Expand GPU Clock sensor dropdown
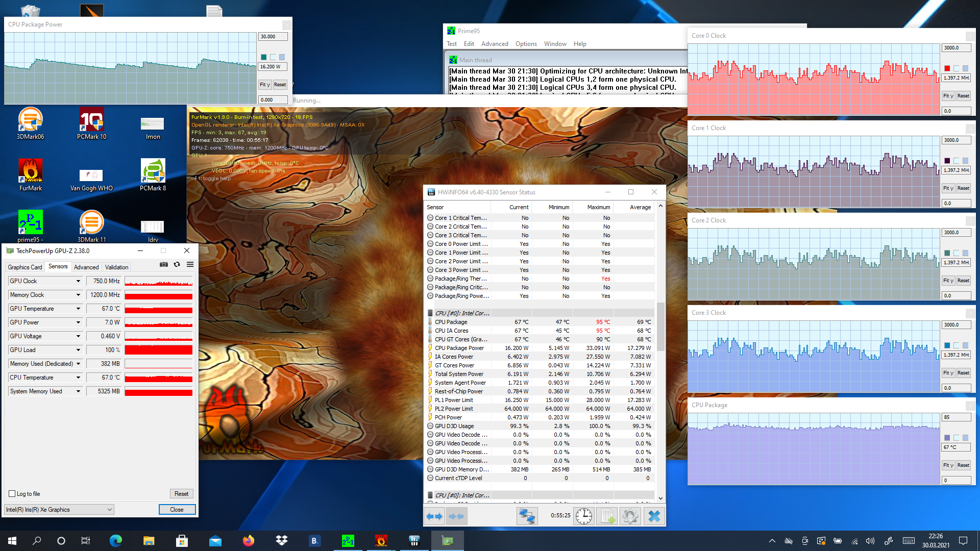Screen dimensions: 980x551 pyautogui.click(x=78, y=281)
